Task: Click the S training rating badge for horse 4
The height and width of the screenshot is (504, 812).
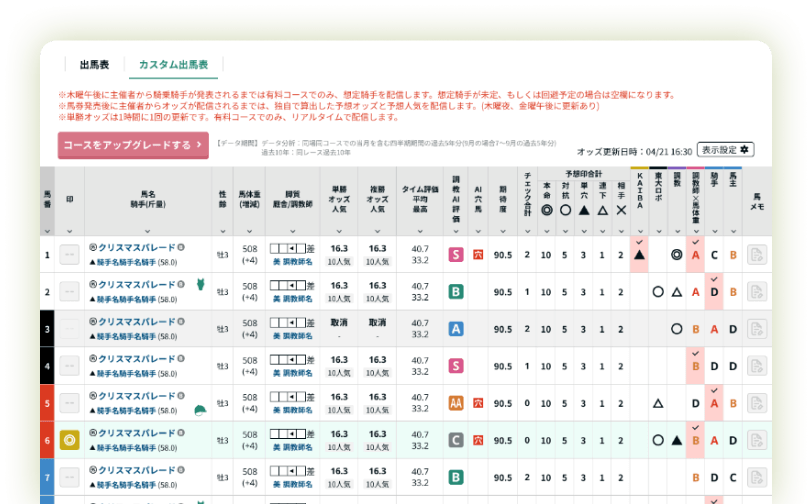Action: pyautogui.click(x=456, y=366)
